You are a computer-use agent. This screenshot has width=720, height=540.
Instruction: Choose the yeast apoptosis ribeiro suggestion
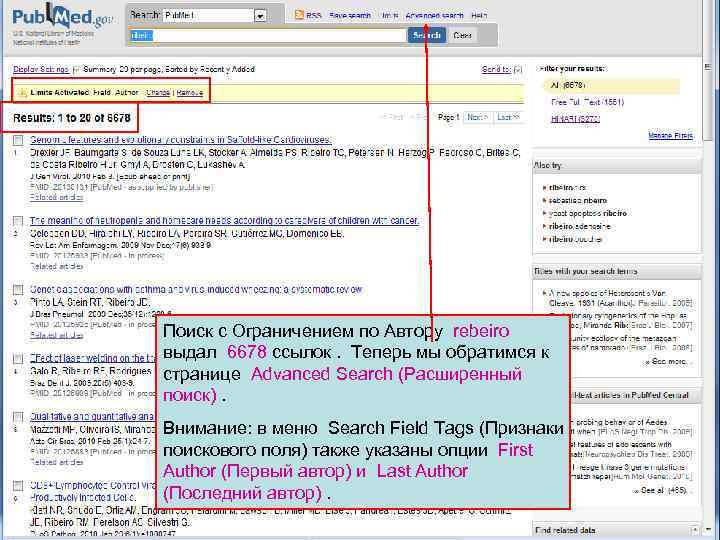(587, 214)
